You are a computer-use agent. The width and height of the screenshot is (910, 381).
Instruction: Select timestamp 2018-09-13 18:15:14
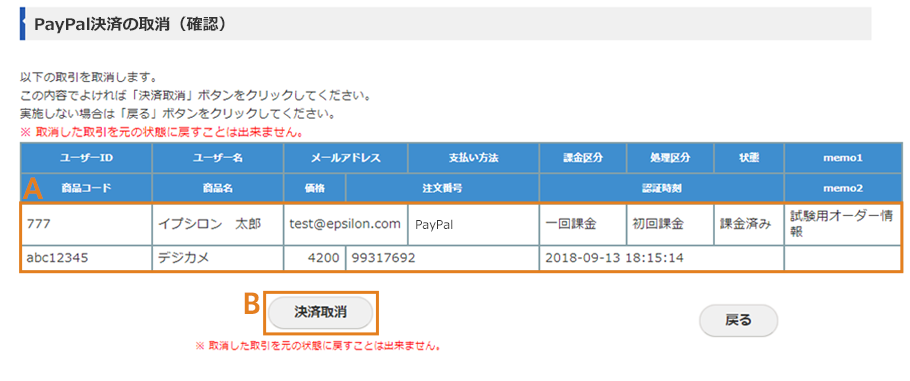point(662,258)
